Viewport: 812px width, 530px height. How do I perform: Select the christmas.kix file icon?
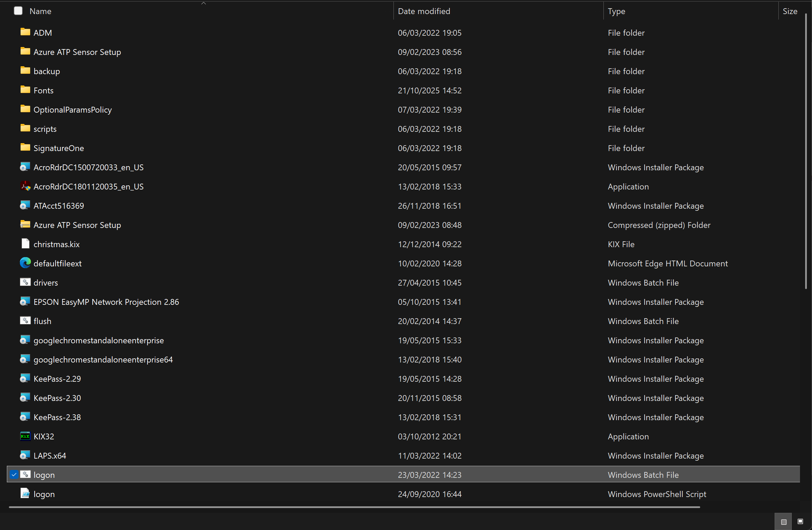pyautogui.click(x=25, y=244)
